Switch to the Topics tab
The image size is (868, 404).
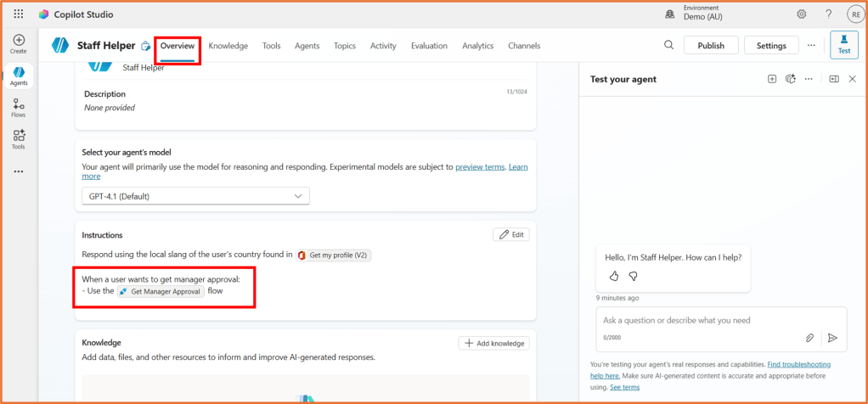tap(345, 46)
